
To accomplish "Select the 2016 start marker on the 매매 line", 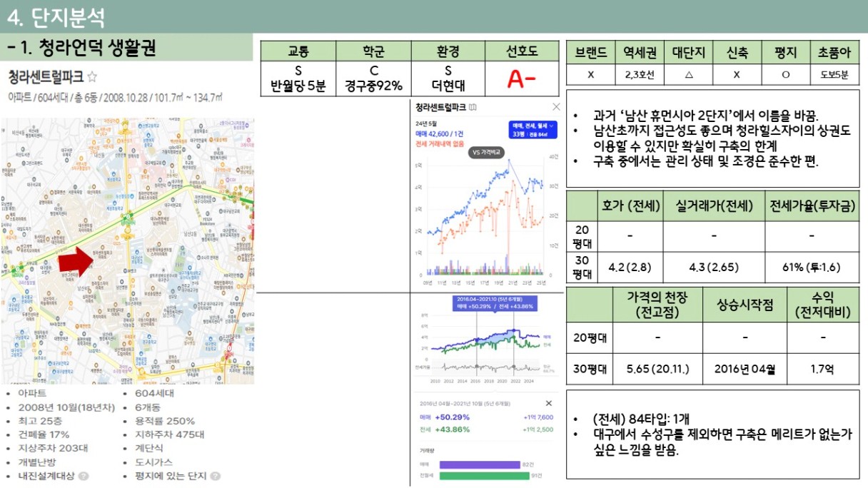I will pos(477,340).
